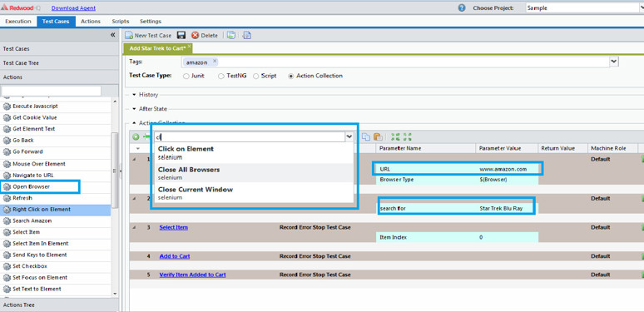Click the New Test Case button
The image size is (644, 312).
coord(148,35)
